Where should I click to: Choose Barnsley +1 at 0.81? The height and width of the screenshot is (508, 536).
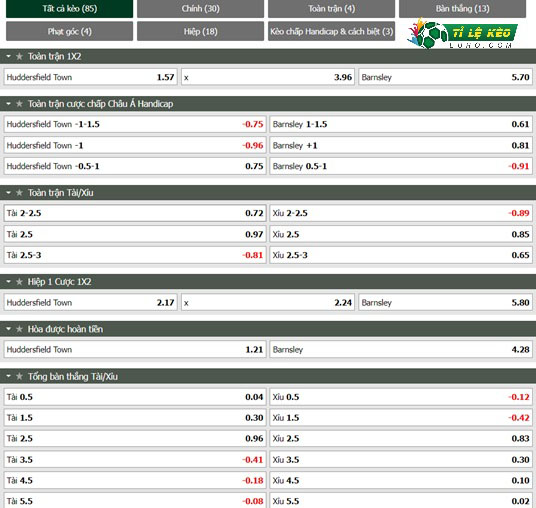tap(401, 145)
